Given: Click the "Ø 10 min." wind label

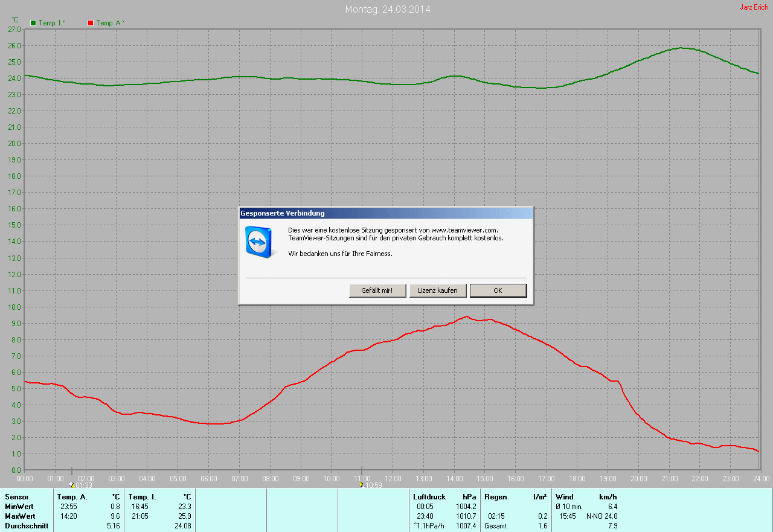Looking at the screenshot, I should 569,507.
